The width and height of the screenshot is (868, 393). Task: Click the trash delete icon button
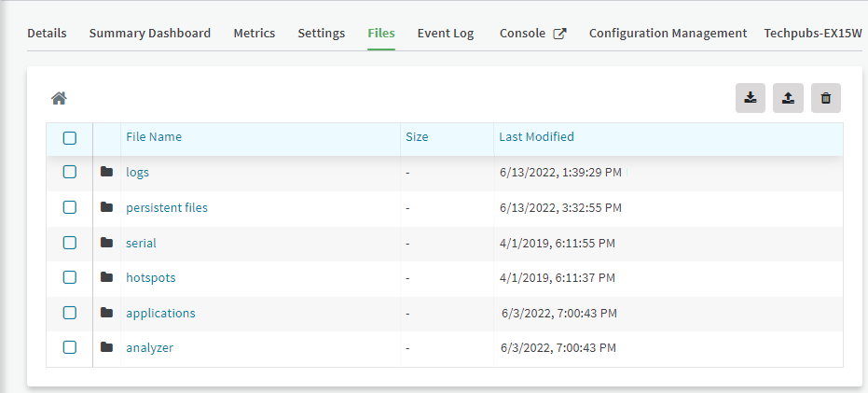[x=826, y=98]
